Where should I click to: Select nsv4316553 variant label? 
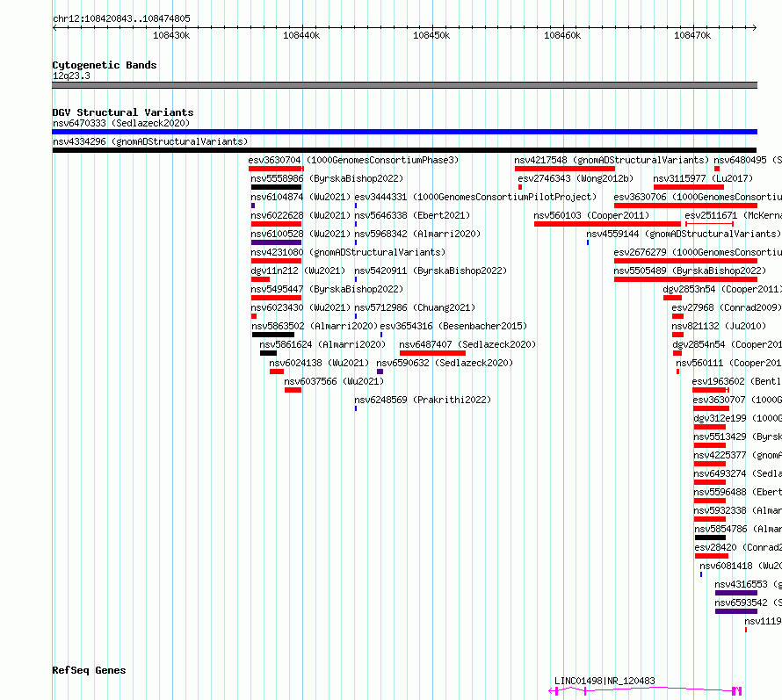[x=748, y=584]
